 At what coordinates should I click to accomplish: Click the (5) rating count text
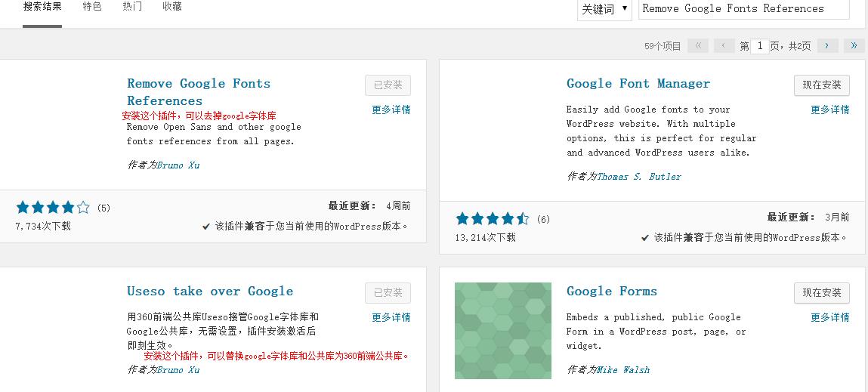click(x=104, y=208)
